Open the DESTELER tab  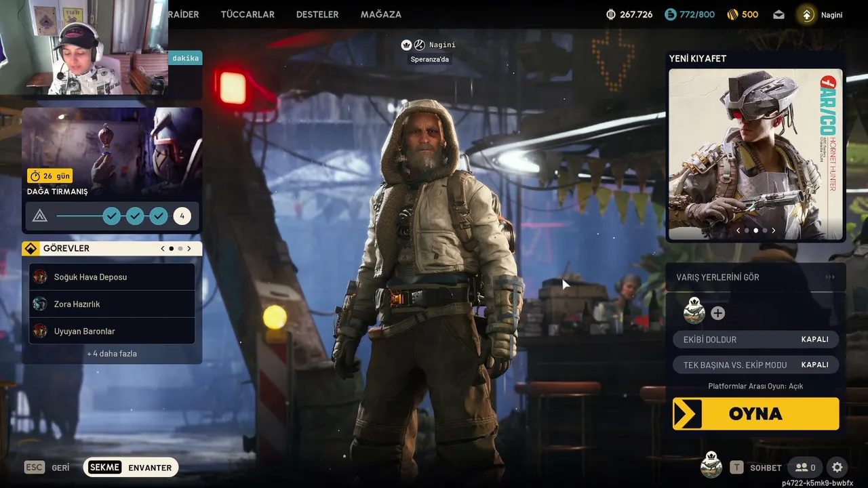coord(317,14)
